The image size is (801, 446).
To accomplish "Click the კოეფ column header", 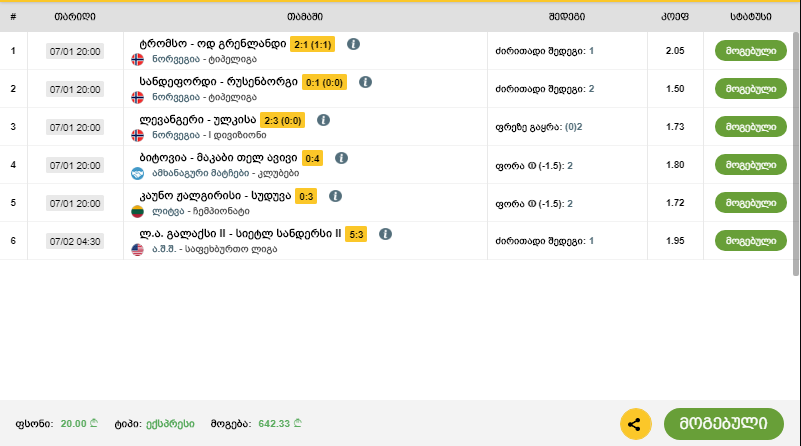I will click(675, 16).
